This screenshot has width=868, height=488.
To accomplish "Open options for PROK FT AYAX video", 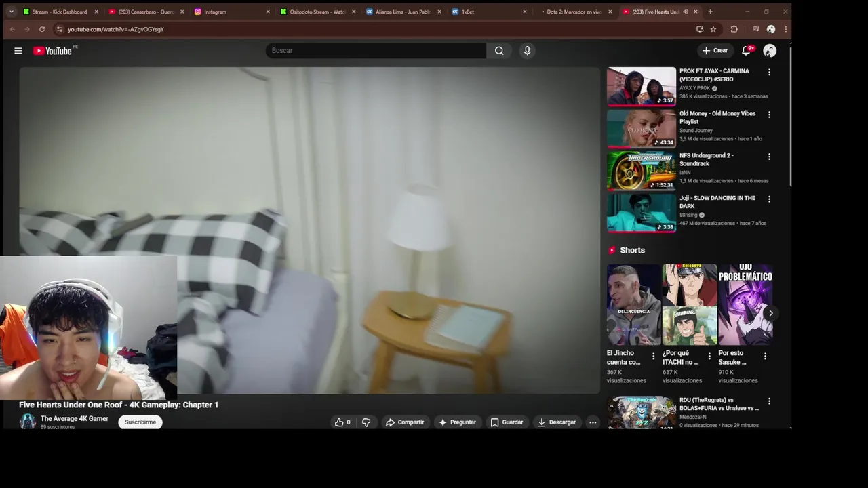I will tap(769, 72).
